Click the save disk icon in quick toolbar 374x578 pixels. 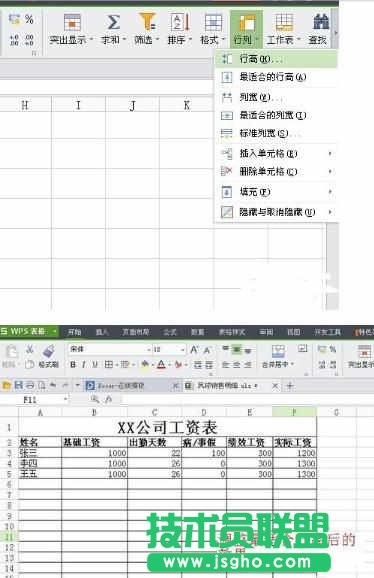pos(18,386)
